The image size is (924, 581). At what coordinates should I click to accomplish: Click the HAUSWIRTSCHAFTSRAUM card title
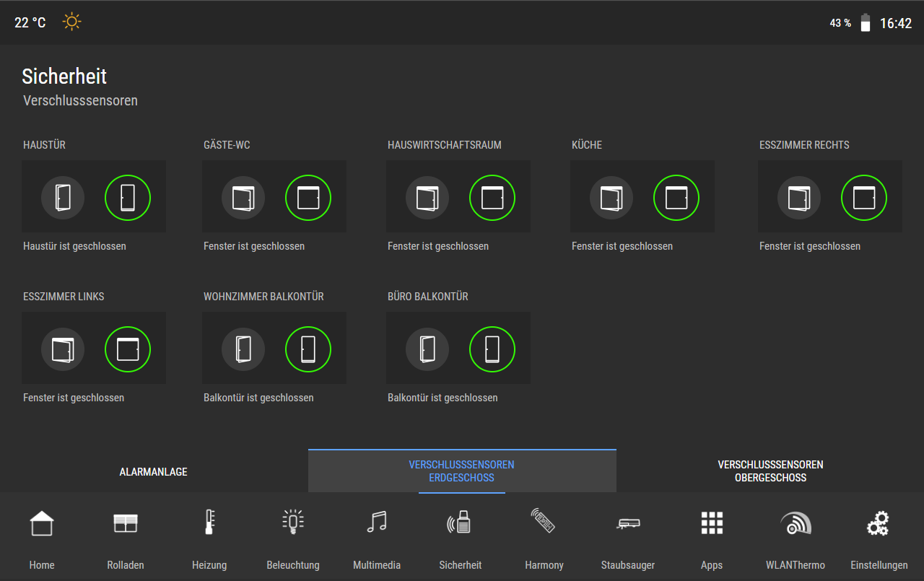[x=445, y=145]
